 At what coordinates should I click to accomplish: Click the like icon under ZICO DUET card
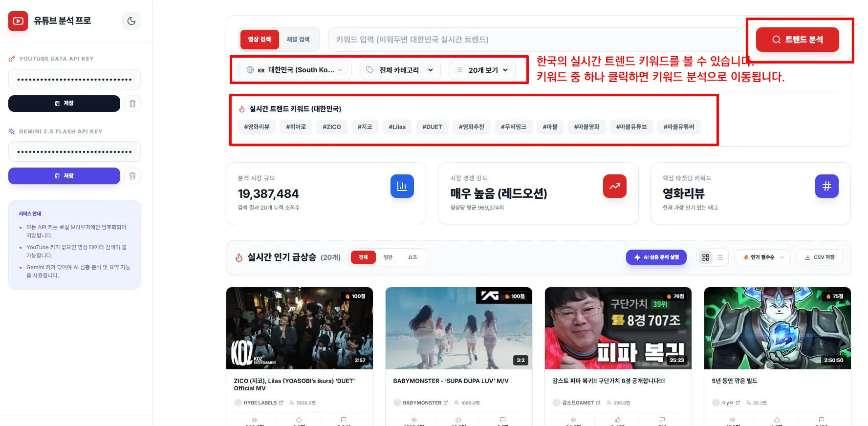click(x=299, y=420)
